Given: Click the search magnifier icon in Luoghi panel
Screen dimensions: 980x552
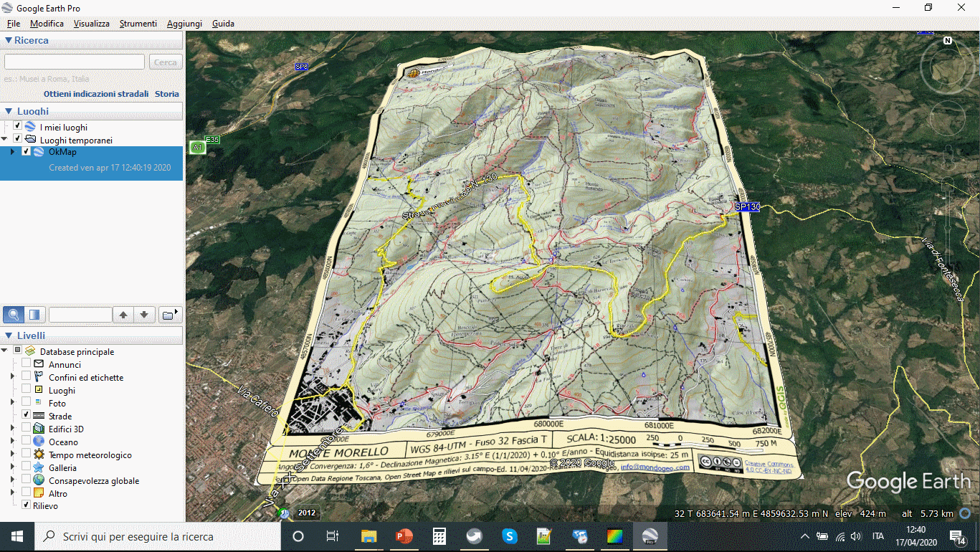Looking at the screenshot, I should 13,314.
